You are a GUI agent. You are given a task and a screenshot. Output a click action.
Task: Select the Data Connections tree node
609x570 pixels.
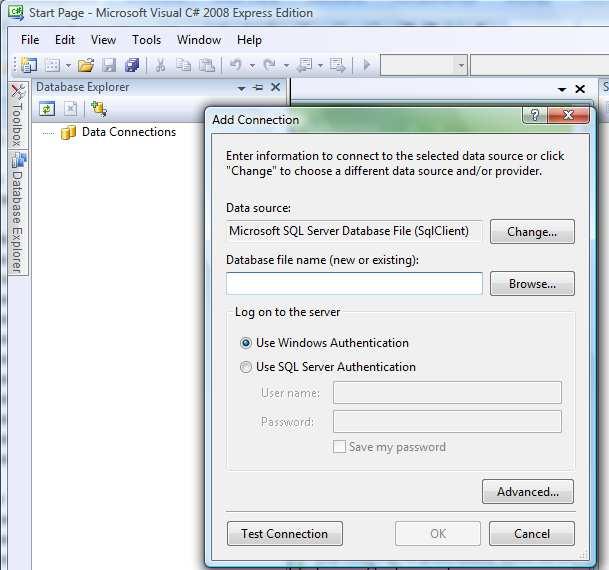coord(129,132)
